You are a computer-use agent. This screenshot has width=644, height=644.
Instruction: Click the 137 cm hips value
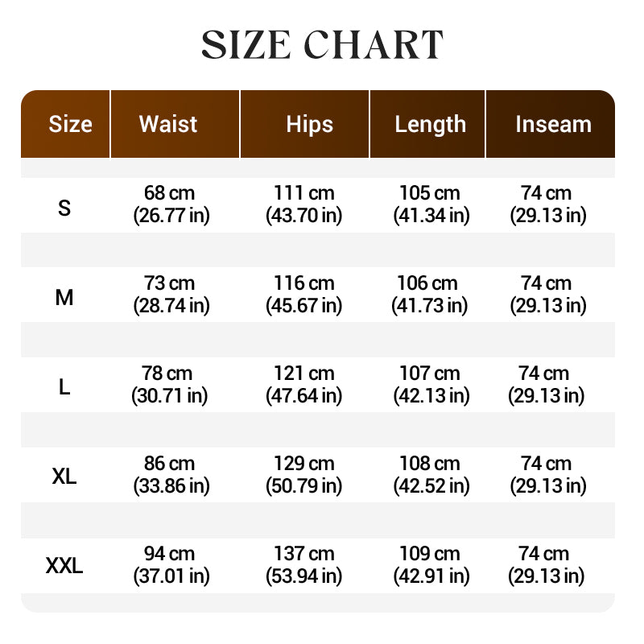tap(303, 555)
